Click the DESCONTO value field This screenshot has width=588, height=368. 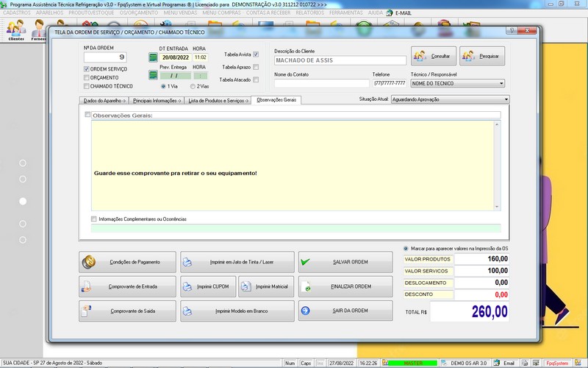point(481,295)
